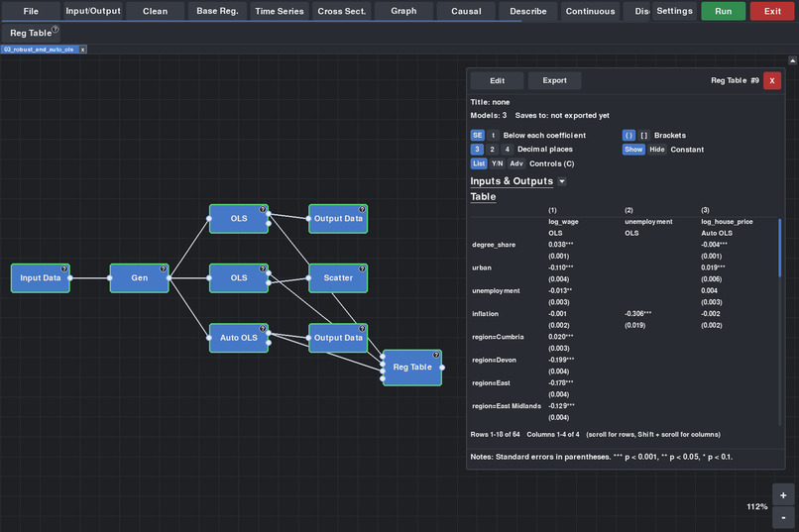
Task: Set Controls to Y/N mode
Action: 497,163
